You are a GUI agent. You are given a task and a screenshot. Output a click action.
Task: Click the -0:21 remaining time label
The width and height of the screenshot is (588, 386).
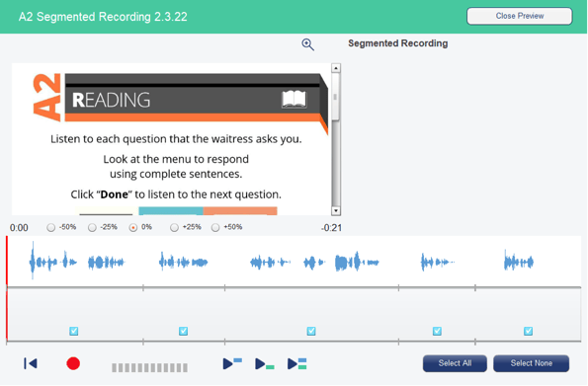[x=331, y=228]
